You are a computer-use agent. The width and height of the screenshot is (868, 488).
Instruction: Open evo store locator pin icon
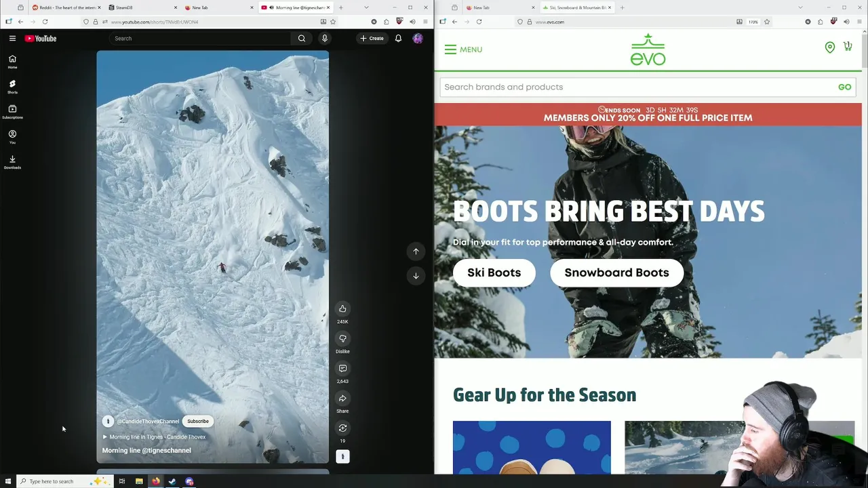tap(830, 47)
